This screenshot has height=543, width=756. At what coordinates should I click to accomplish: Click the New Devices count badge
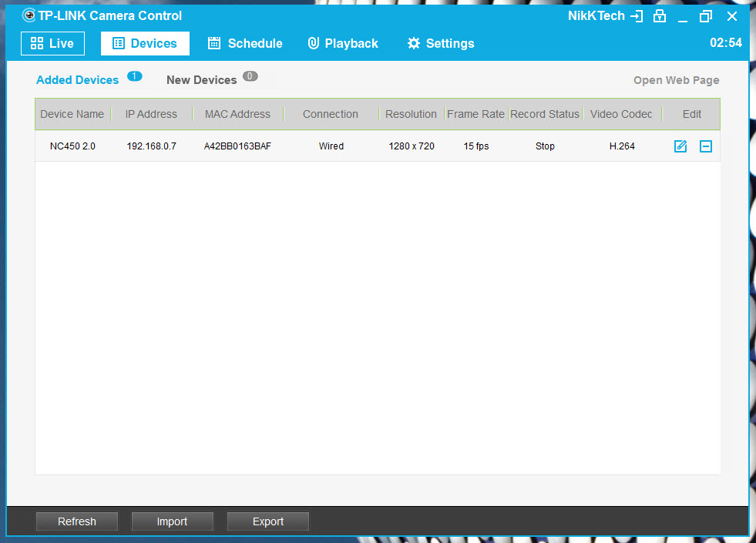(x=250, y=76)
